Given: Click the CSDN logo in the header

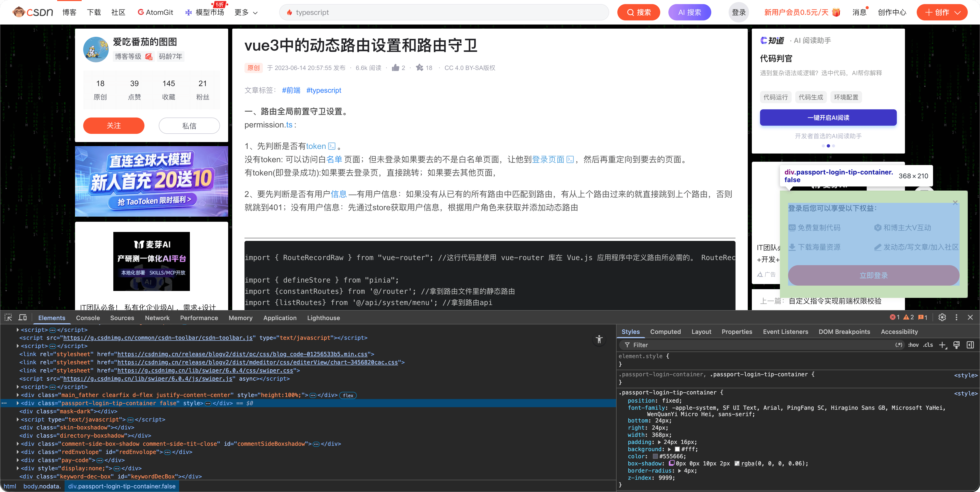Looking at the screenshot, I should tap(33, 12).
